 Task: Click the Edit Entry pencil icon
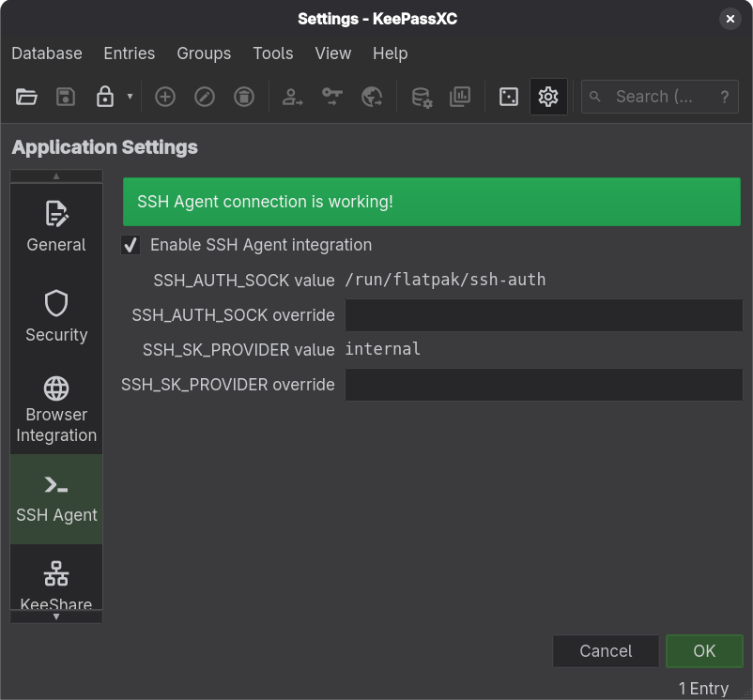205,97
